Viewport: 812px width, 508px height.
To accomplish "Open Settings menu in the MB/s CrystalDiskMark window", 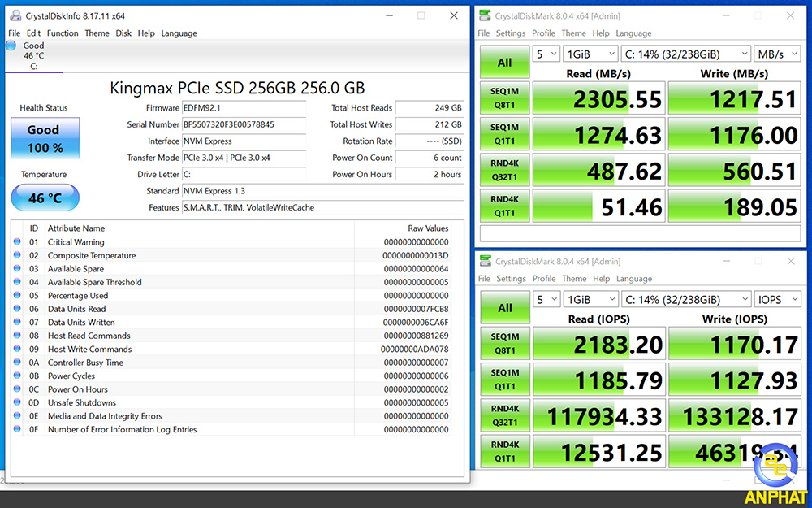I will tap(511, 33).
